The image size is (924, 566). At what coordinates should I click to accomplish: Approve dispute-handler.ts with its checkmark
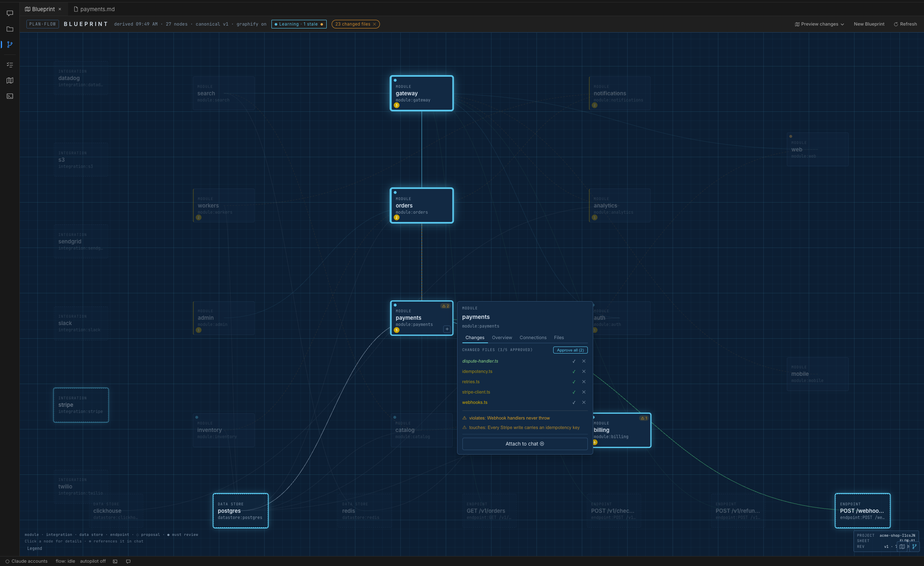tap(574, 361)
